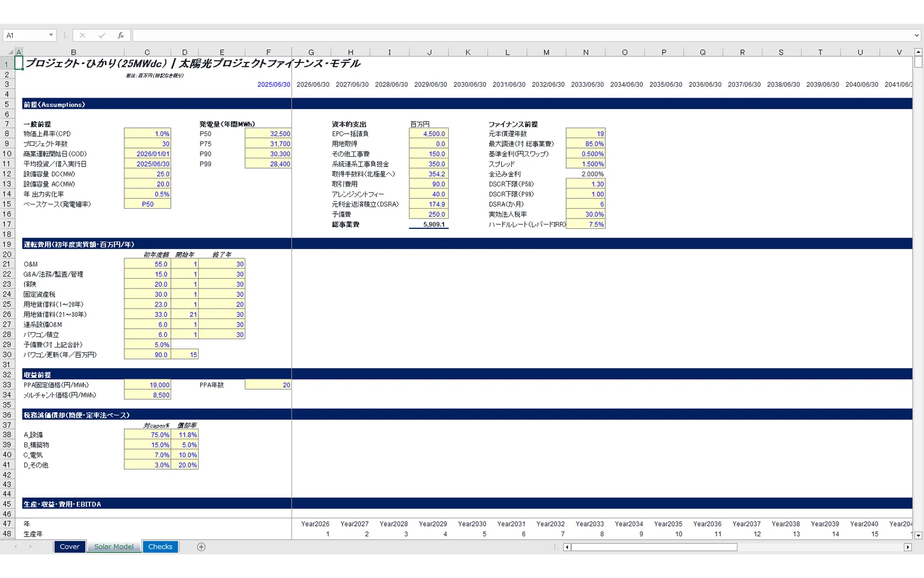Click the vertical scrollbar up arrow
This screenshot has height=578, width=924.
click(918, 52)
